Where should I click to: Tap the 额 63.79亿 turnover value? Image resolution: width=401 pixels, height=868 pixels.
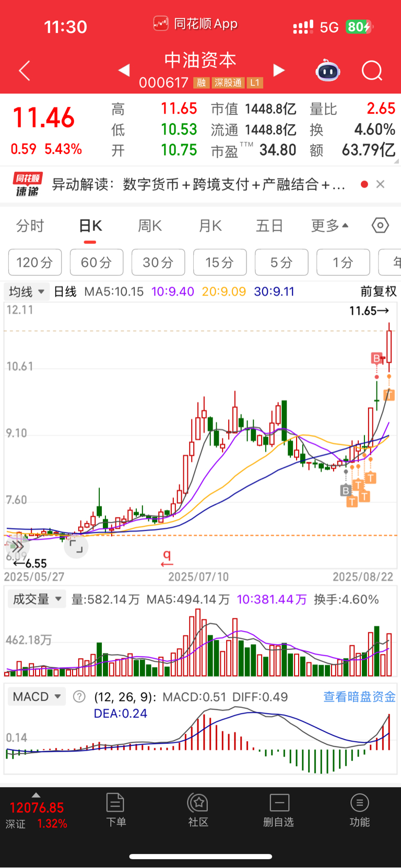click(x=369, y=150)
